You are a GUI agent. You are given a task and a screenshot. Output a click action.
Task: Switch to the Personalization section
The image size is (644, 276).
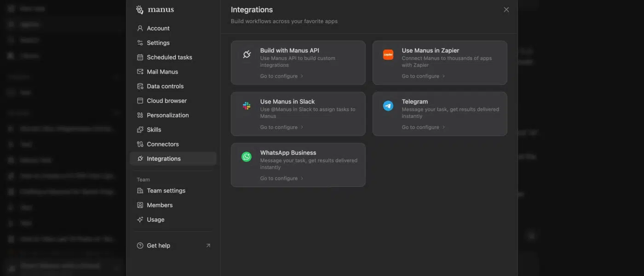click(167, 115)
